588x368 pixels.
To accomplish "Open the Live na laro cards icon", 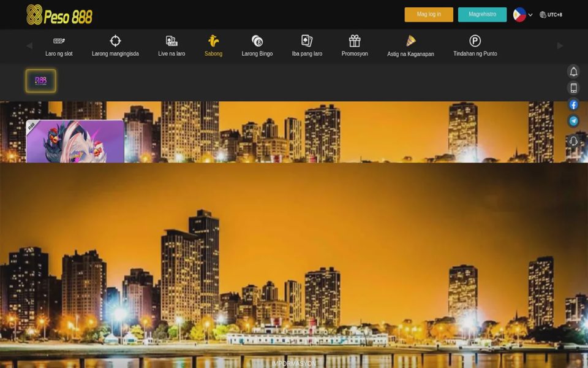I will pos(171,40).
